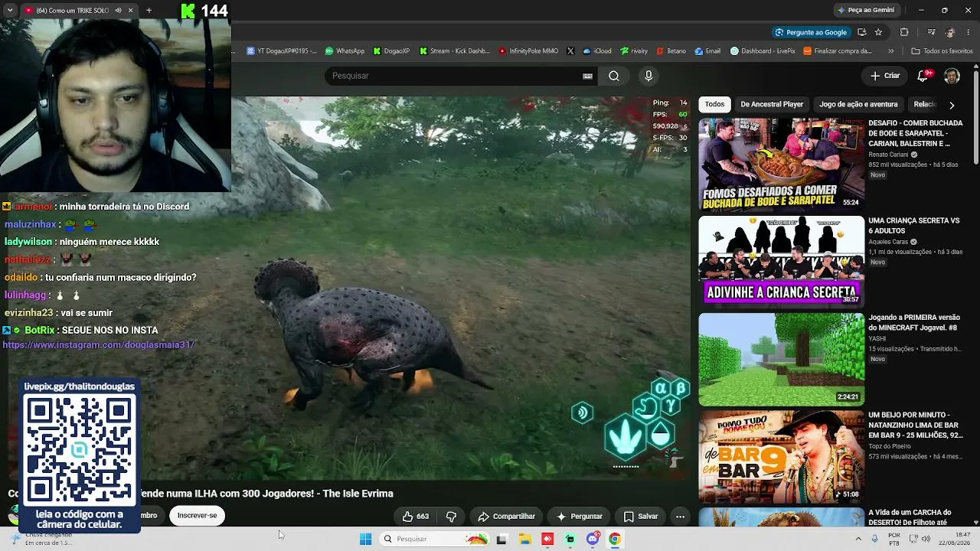The height and width of the screenshot is (551, 980).
Task: Open the Todos os favoritos folder
Action: point(942,51)
